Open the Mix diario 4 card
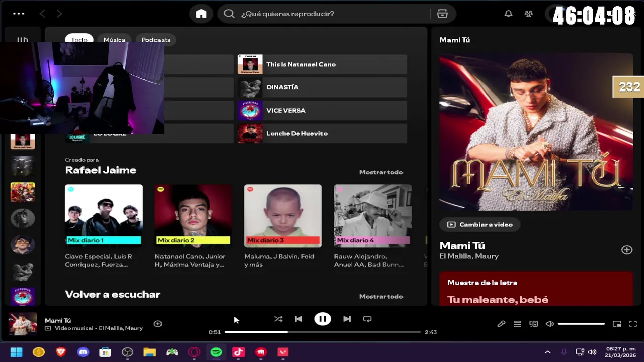 pyautogui.click(x=372, y=226)
